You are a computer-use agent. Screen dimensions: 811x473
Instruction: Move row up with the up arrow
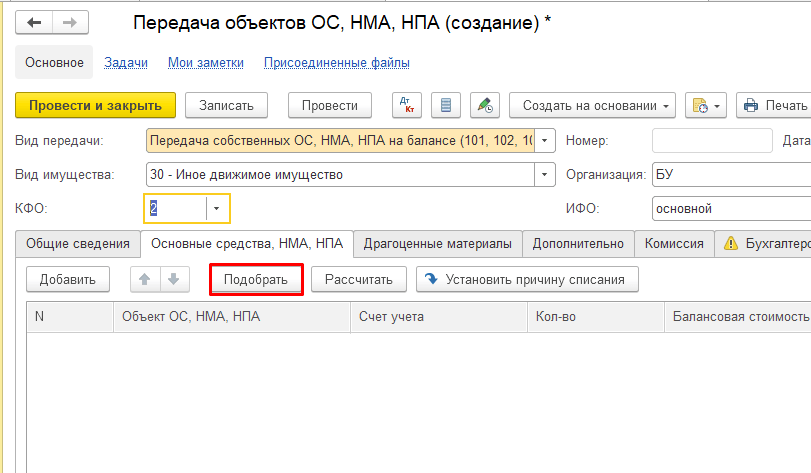145,279
